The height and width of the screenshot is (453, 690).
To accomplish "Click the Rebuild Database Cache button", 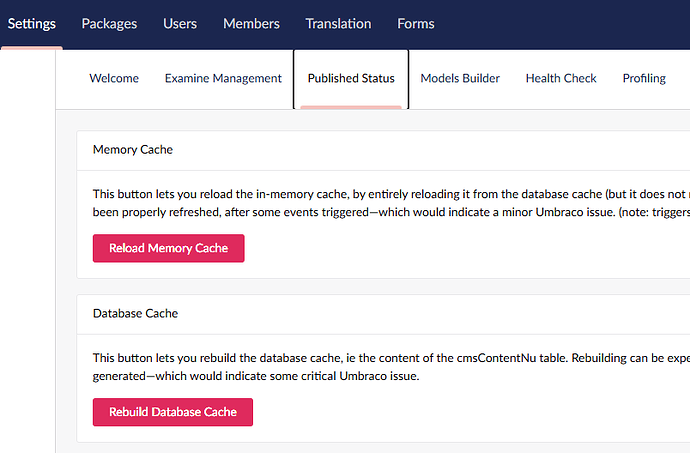I will (x=173, y=412).
